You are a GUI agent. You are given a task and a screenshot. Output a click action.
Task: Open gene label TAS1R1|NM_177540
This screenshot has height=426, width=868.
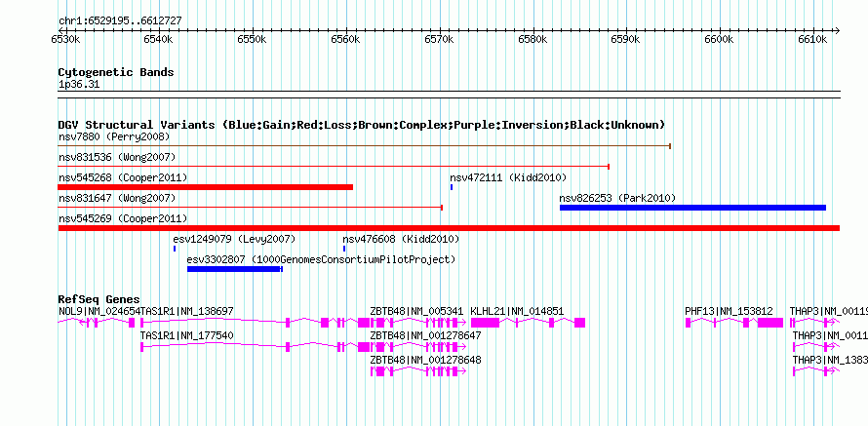[187, 335]
